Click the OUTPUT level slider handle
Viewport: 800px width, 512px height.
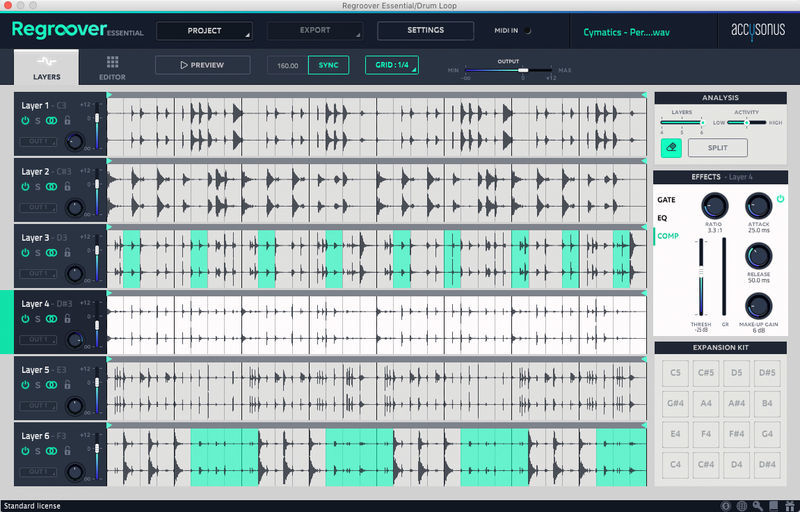pos(523,70)
